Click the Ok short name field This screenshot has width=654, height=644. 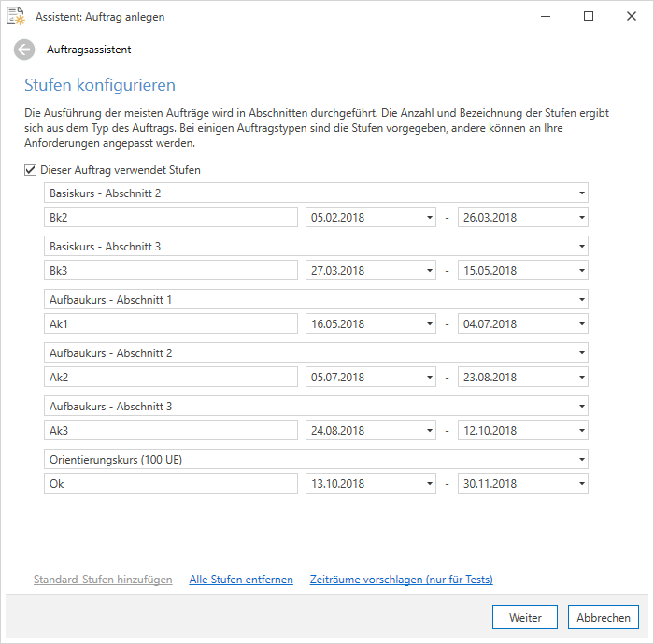171,484
